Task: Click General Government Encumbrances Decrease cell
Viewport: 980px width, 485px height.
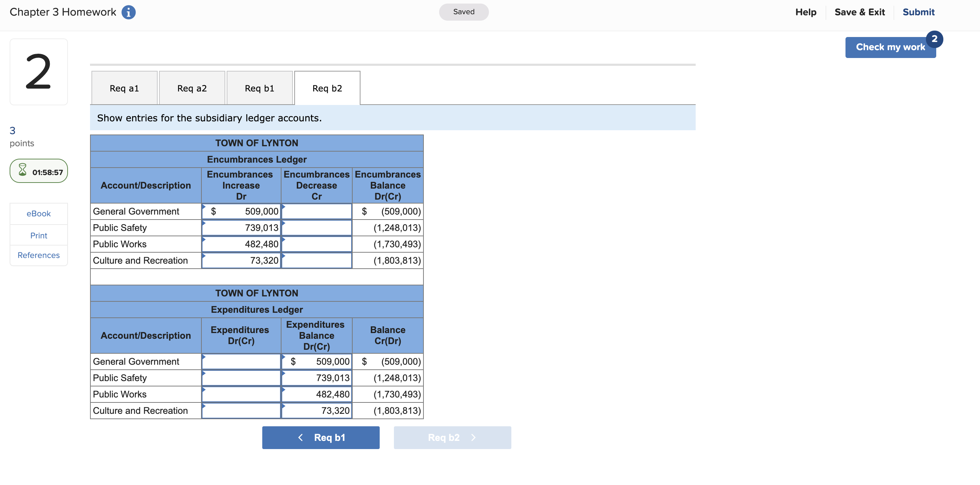Action: click(316, 211)
